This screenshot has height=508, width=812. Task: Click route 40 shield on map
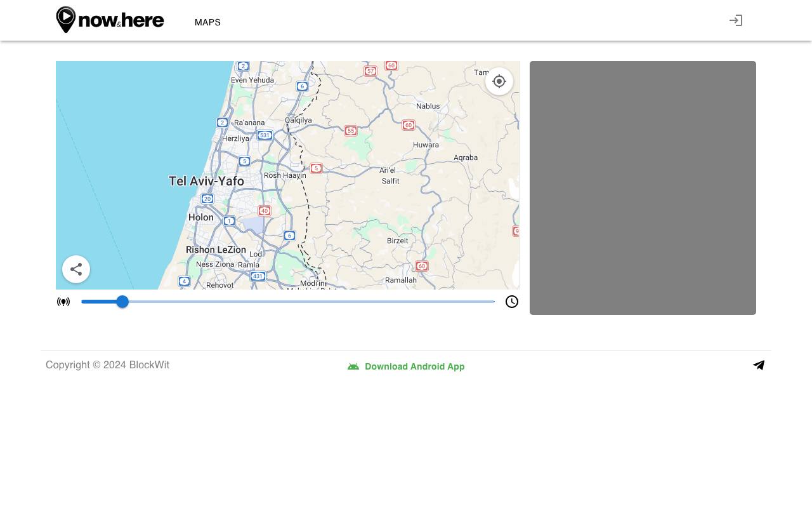(265, 211)
